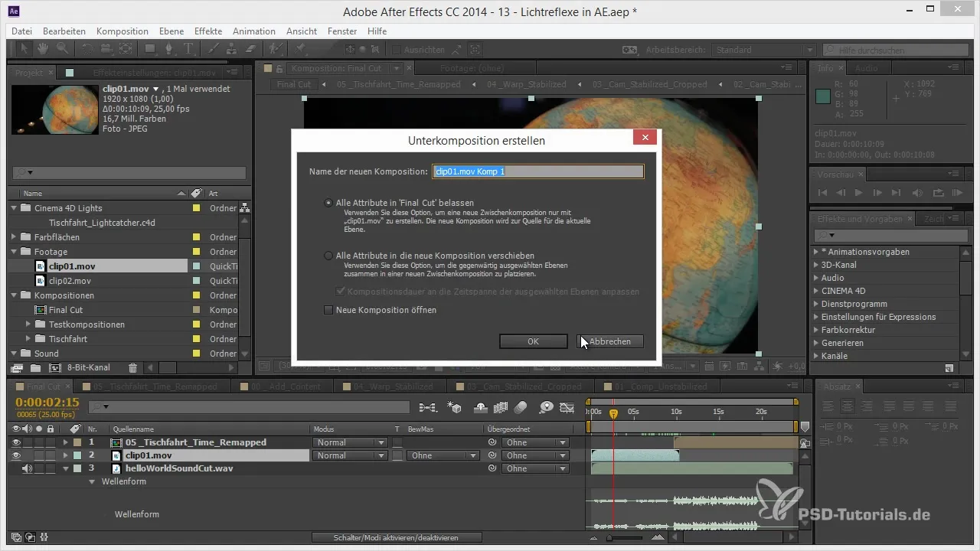Click the Draft 3D icon in timeline
The width and height of the screenshot is (980, 551).
point(455,407)
